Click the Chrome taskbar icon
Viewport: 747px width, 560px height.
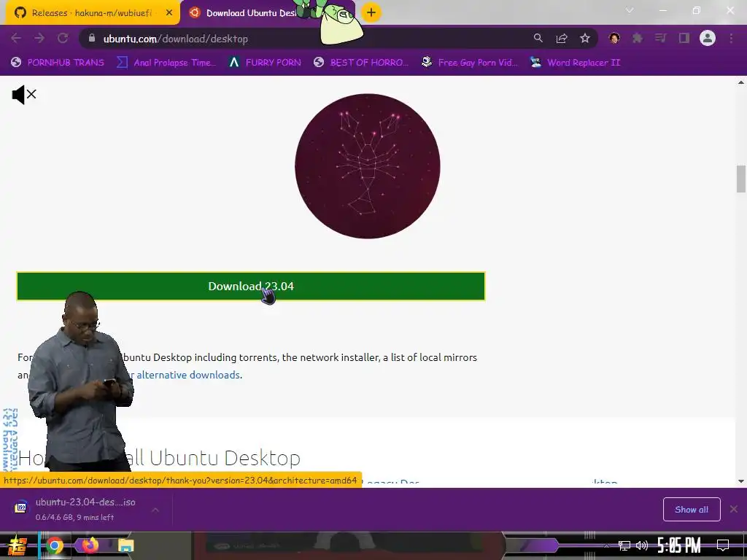(55, 545)
